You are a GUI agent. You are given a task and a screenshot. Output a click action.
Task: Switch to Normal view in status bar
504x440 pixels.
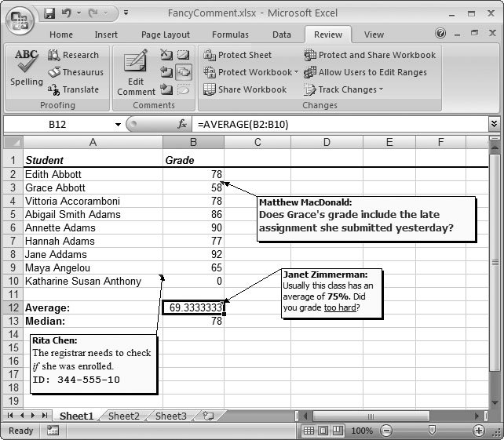[309, 431]
